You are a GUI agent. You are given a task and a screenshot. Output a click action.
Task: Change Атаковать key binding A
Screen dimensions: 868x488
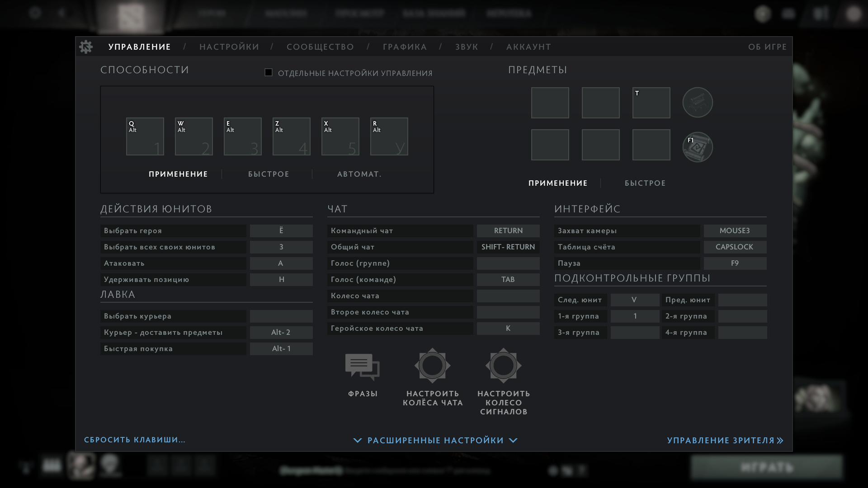pyautogui.click(x=281, y=263)
